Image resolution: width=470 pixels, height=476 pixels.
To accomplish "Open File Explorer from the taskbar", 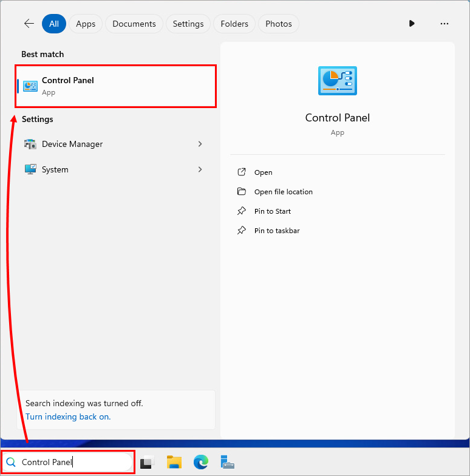I will (x=175, y=463).
